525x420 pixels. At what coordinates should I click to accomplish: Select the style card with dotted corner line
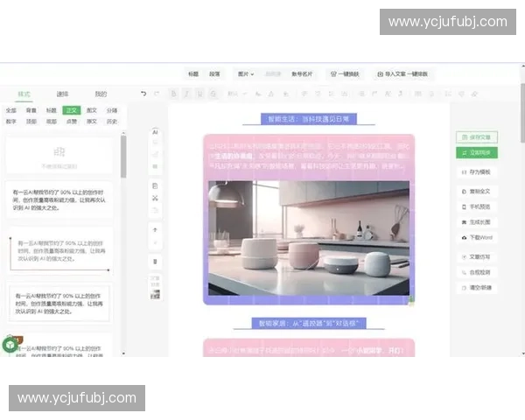(59, 253)
